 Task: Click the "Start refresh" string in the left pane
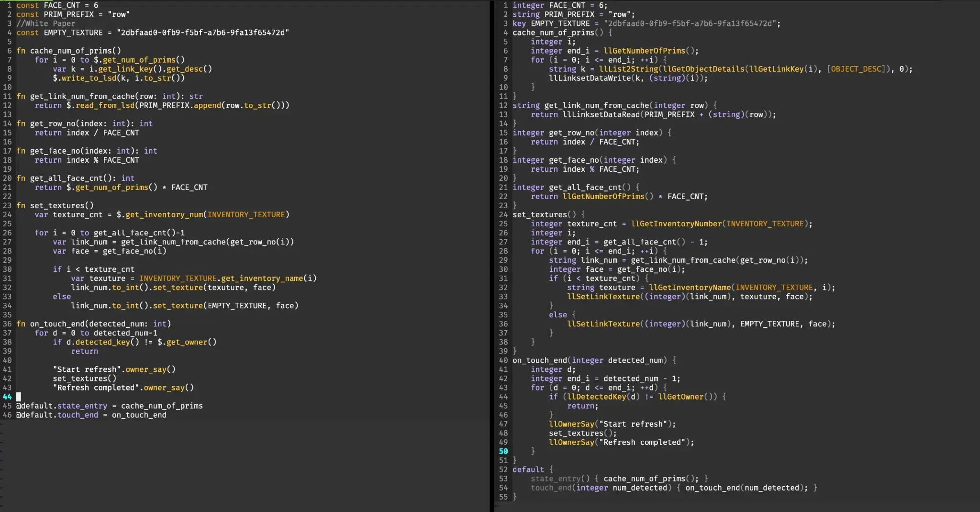click(87, 369)
